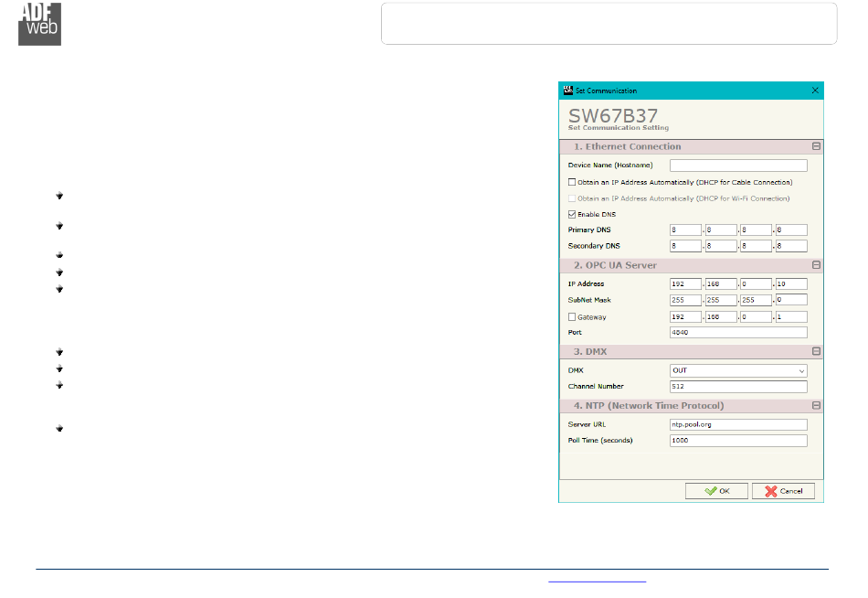Screen dimensions: 868x598
Task: Click the Set Communication window title icon
Action: 567,91
